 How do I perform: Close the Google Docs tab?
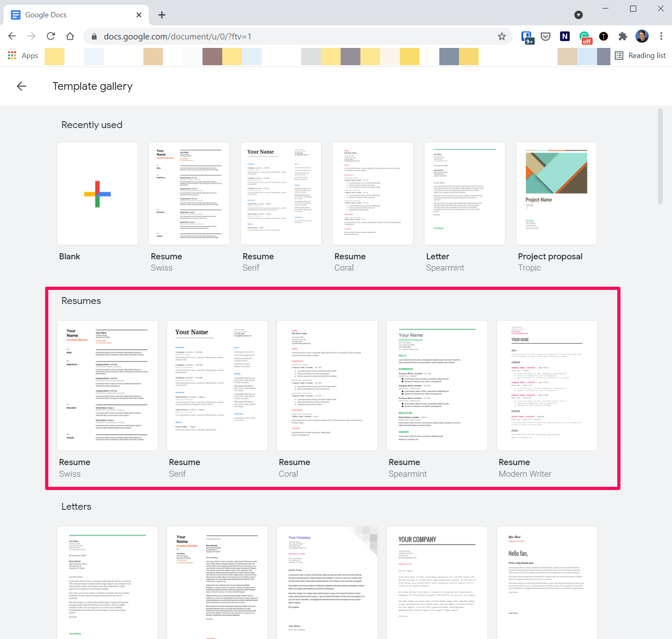139,15
